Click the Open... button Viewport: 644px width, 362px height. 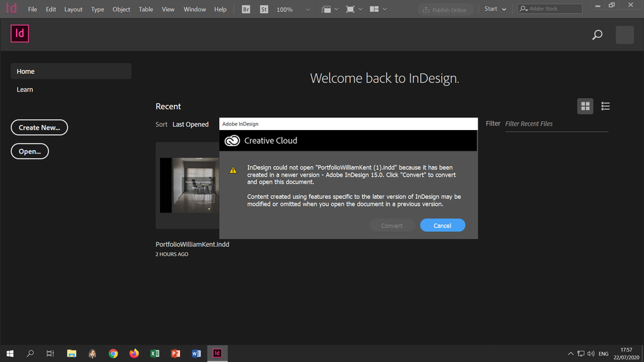click(30, 151)
